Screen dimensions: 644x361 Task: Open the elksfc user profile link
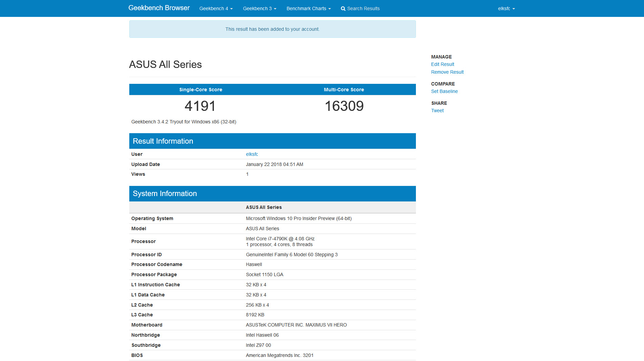tap(252, 154)
